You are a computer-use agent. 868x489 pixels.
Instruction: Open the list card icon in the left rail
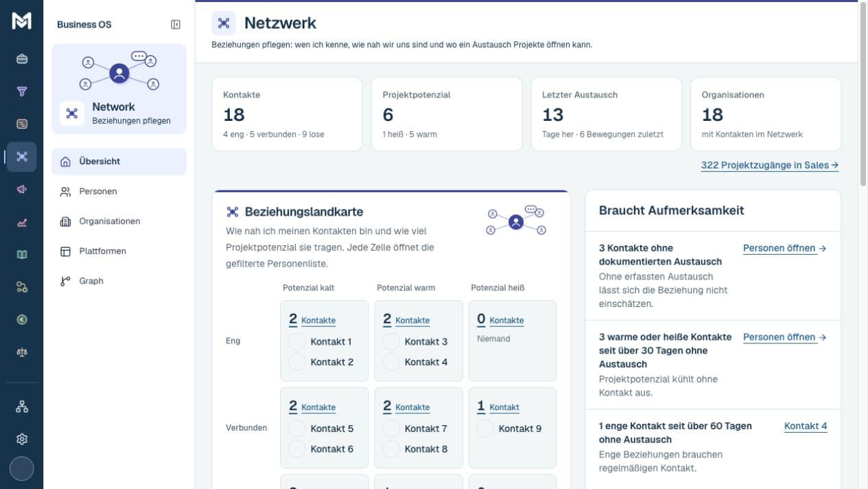21,124
